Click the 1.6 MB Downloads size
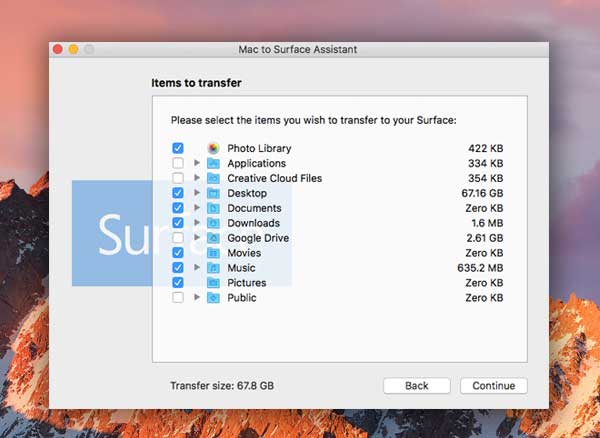The height and width of the screenshot is (438, 600). (488, 223)
